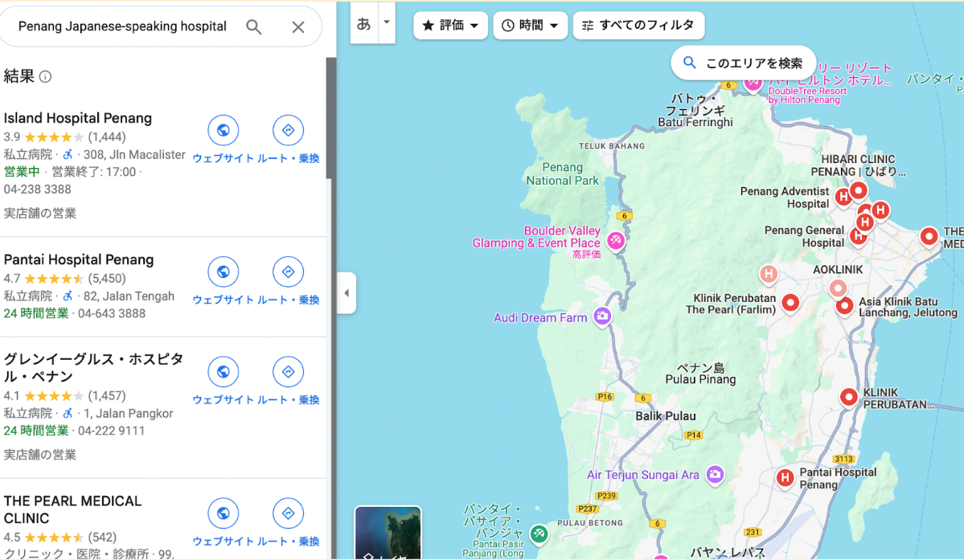Open the input language dropdown arrow
The image size is (964, 560).
pos(386,22)
